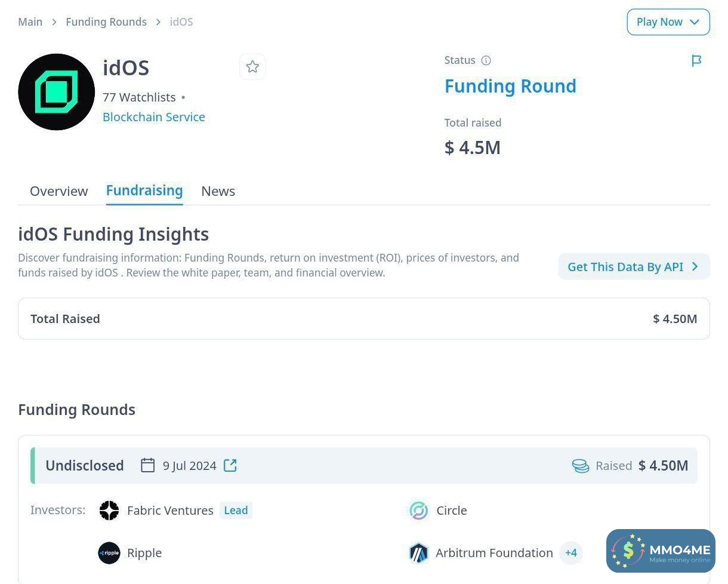The height and width of the screenshot is (584, 728).
Task: Click the Arbitrum Foundation logo icon
Action: (x=419, y=553)
